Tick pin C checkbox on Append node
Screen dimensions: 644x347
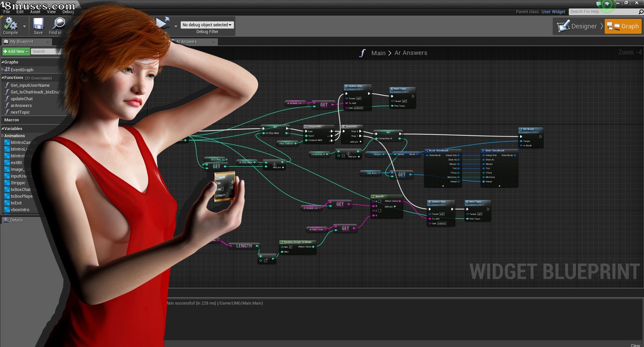pos(379,211)
